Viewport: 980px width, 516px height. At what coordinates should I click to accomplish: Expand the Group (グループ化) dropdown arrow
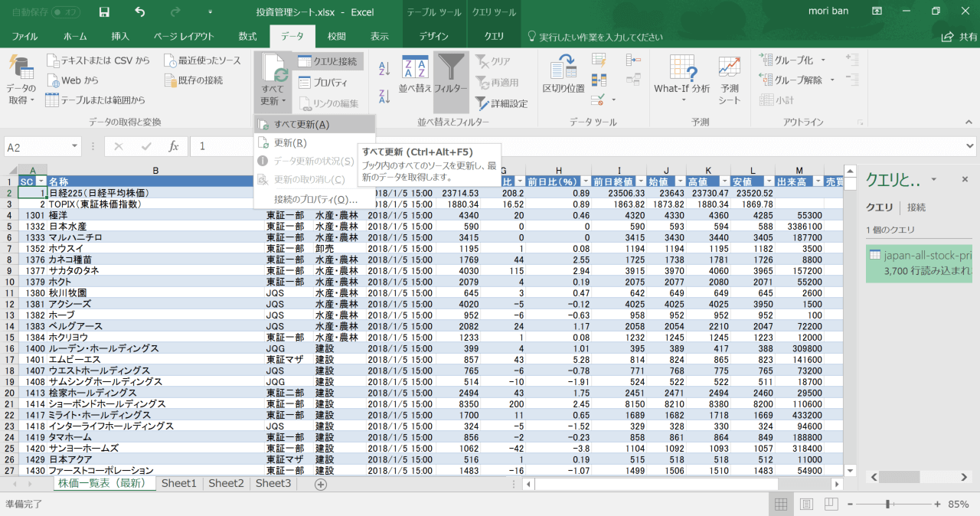[x=823, y=60]
